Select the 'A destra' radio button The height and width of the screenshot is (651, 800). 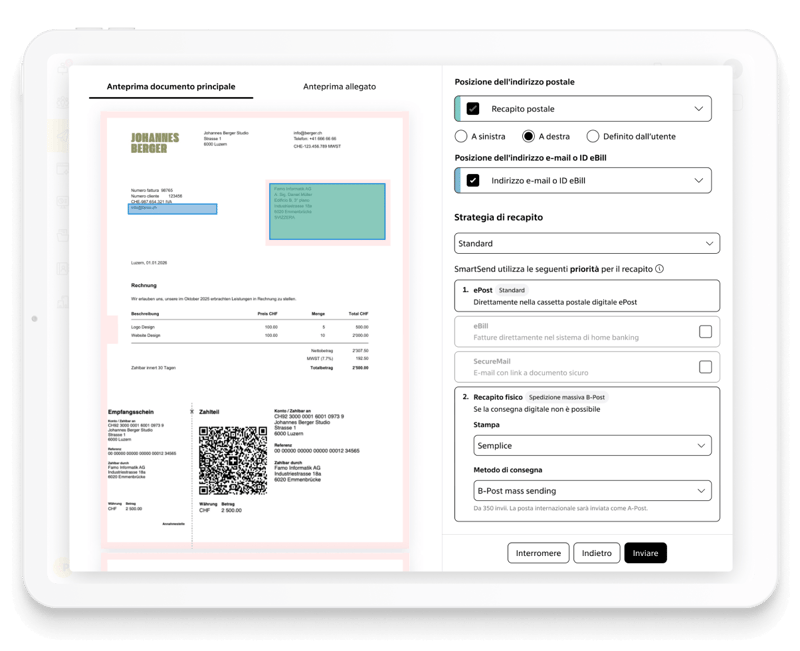(x=529, y=137)
